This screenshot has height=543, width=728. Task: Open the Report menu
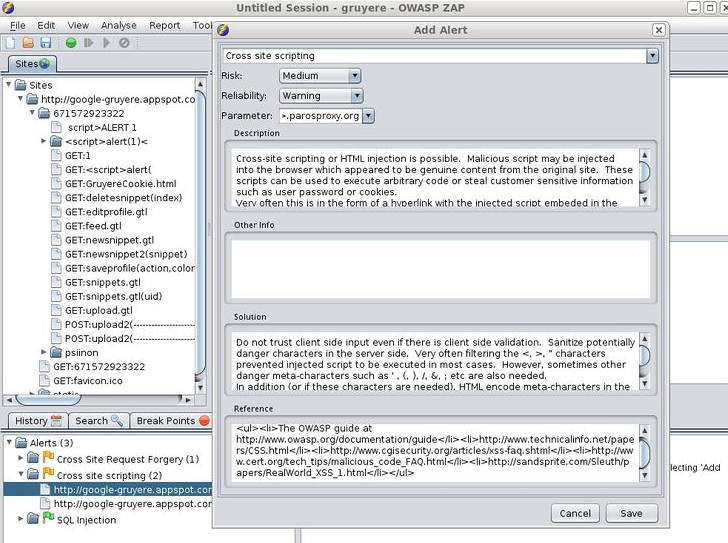pyautogui.click(x=164, y=26)
